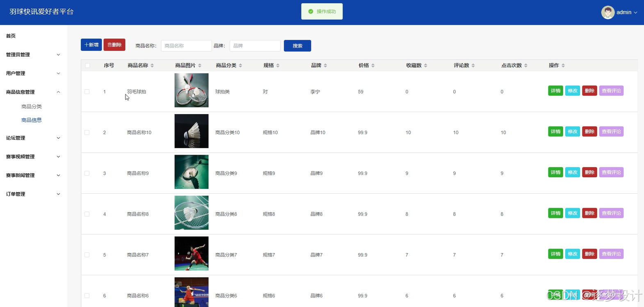
Task: Collapse the 商品信息管理 sidebar menu
Action: pos(33,92)
